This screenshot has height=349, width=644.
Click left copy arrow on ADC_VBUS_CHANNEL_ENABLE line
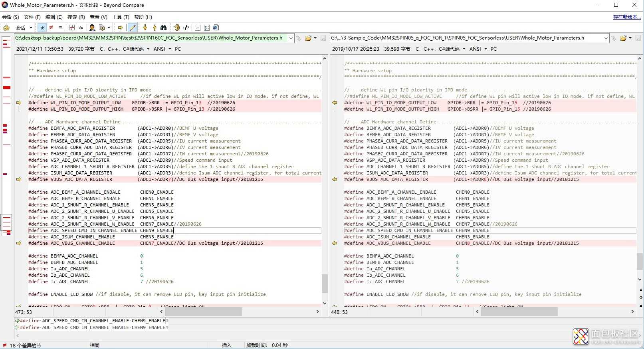pos(19,243)
